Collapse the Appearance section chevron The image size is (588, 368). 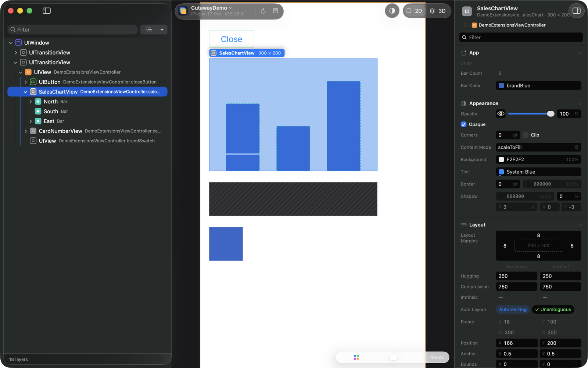[581, 104]
